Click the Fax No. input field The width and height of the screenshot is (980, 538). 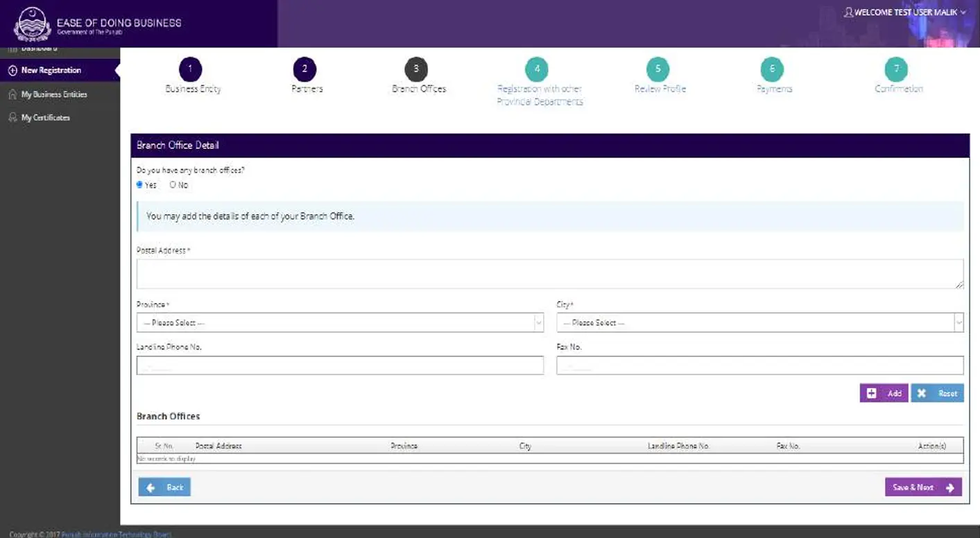coord(760,366)
